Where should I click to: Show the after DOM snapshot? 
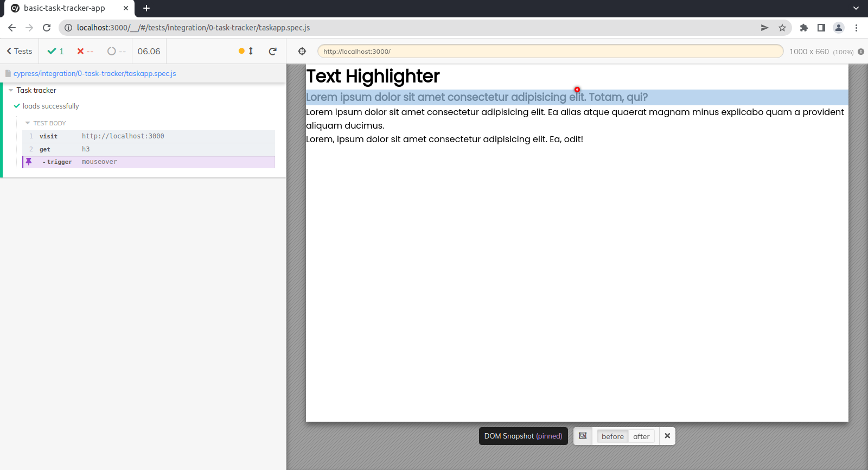[641, 436]
